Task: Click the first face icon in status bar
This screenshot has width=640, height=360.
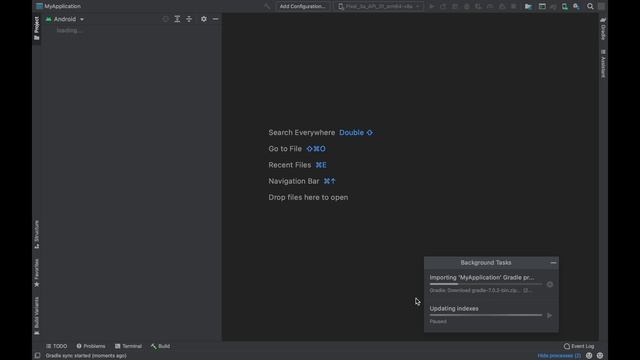Action: coord(589,356)
